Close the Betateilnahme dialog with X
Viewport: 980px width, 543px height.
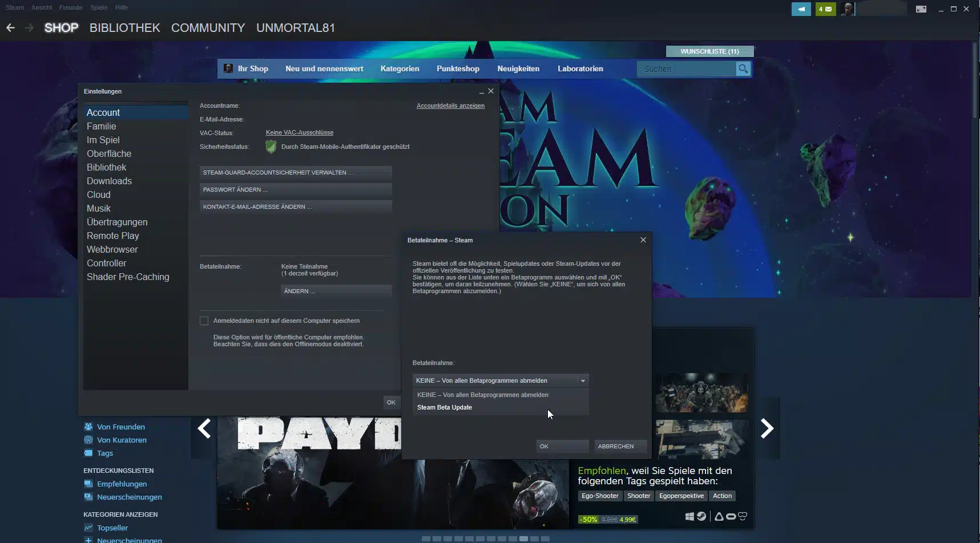(x=643, y=240)
